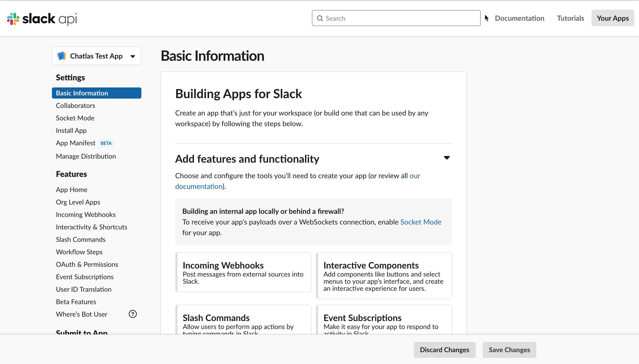This screenshot has width=639, height=364.
Task: Focus the Search input field
Action: pyautogui.click(x=400, y=18)
